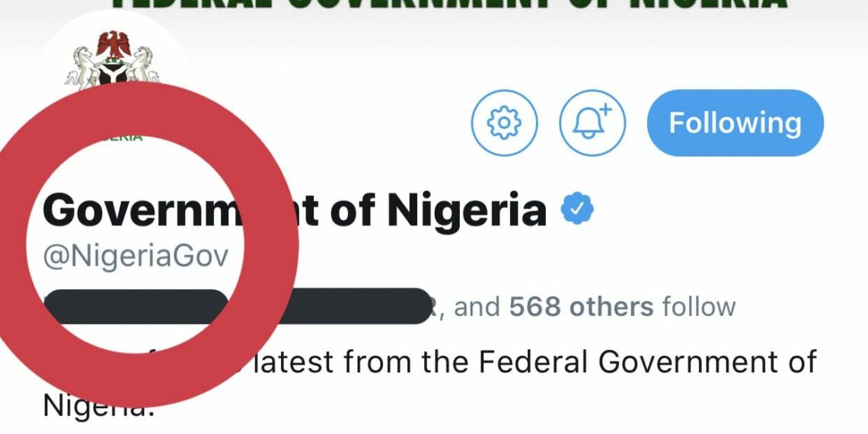
Task: Click the red eagle on the crest
Action: [x=113, y=45]
